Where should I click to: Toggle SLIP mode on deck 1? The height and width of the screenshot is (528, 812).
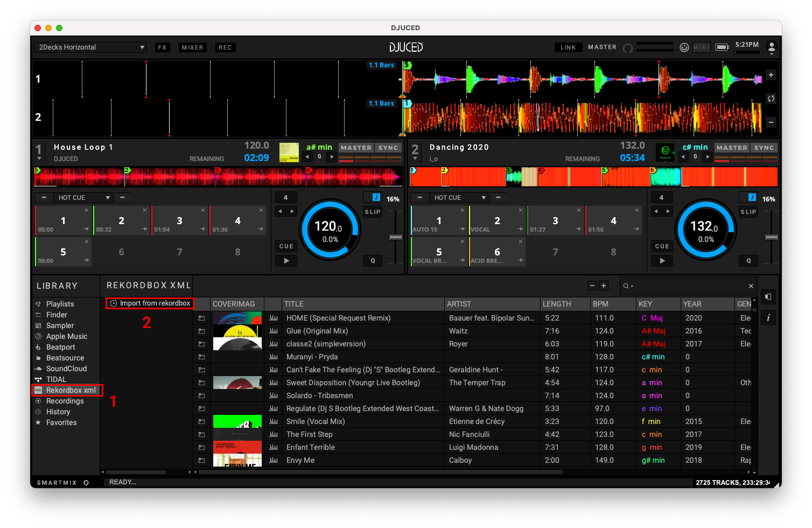pos(373,212)
